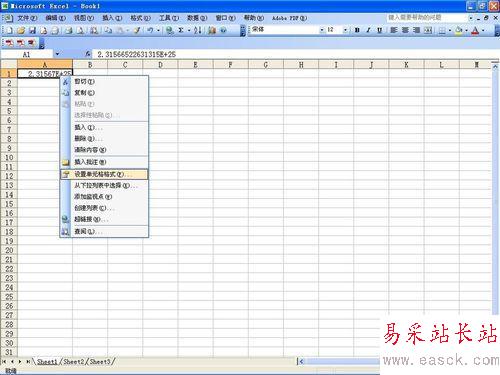Image resolution: width=500 pixels, height=375 pixels.
Task: Expand the Fill Color dropdown arrow
Action: (x=466, y=30)
